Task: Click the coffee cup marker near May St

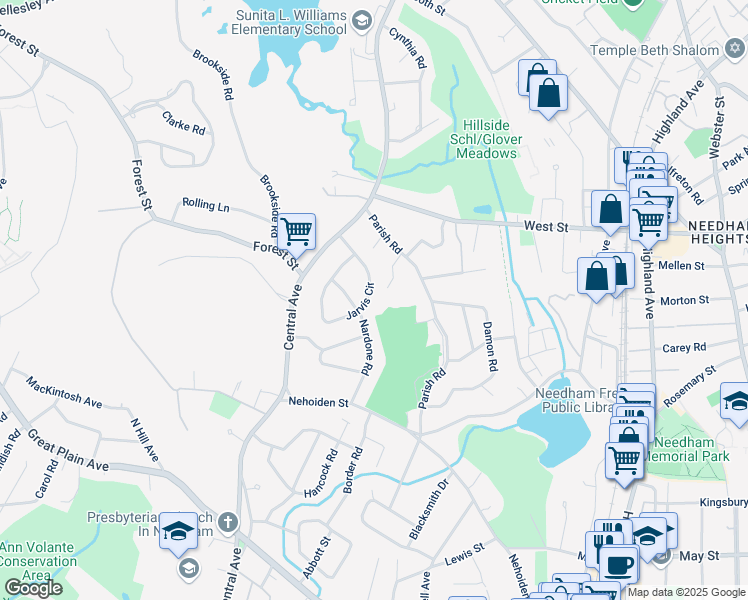Action: (x=619, y=566)
